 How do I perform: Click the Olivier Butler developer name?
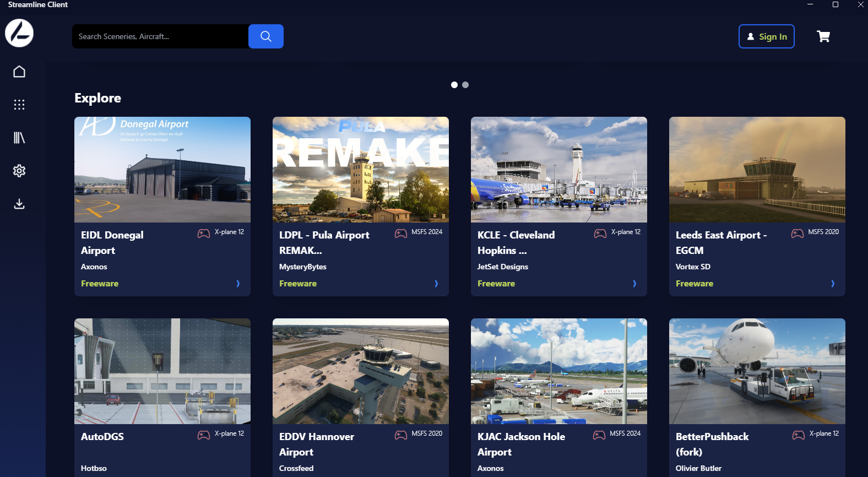(x=698, y=468)
